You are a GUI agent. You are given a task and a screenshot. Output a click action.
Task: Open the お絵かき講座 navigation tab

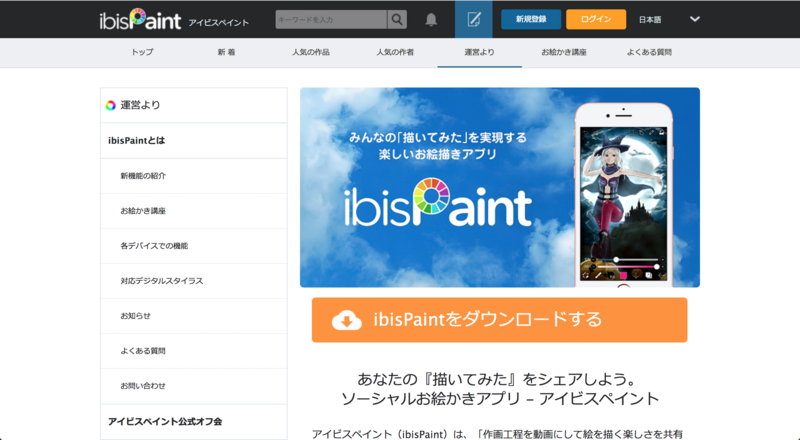(x=564, y=52)
